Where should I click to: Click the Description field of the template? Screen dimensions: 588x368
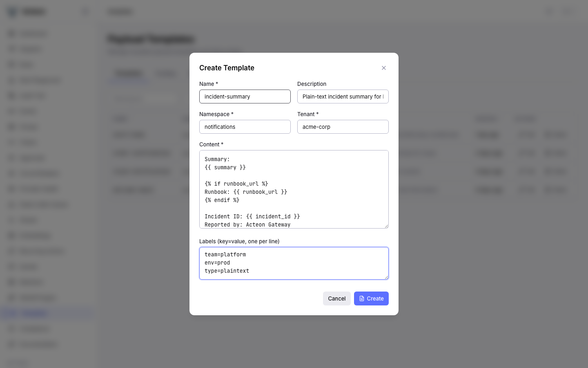[343, 96]
